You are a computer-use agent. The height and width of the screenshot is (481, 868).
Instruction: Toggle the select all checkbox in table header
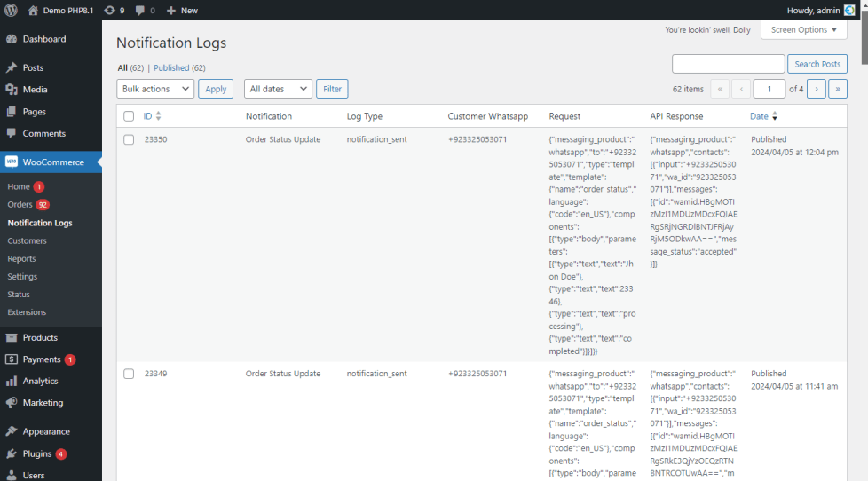[129, 116]
